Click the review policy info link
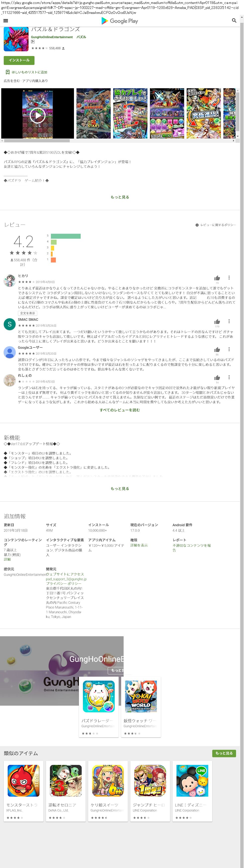This screenshot has height=868, width=244. (x=216, y=225)
